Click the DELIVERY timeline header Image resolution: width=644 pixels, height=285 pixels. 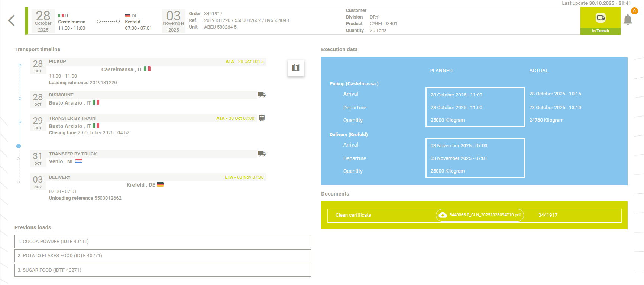[x=59, y=177]
